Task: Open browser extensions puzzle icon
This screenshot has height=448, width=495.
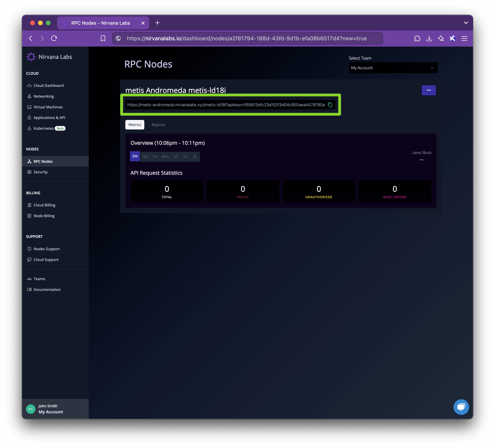Action: click(417, 38)
